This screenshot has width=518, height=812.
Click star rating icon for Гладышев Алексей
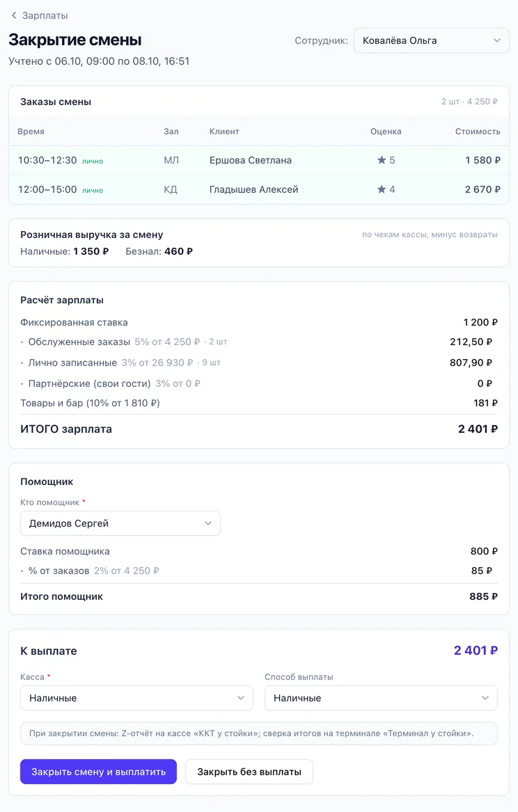[x=382, y=189]
